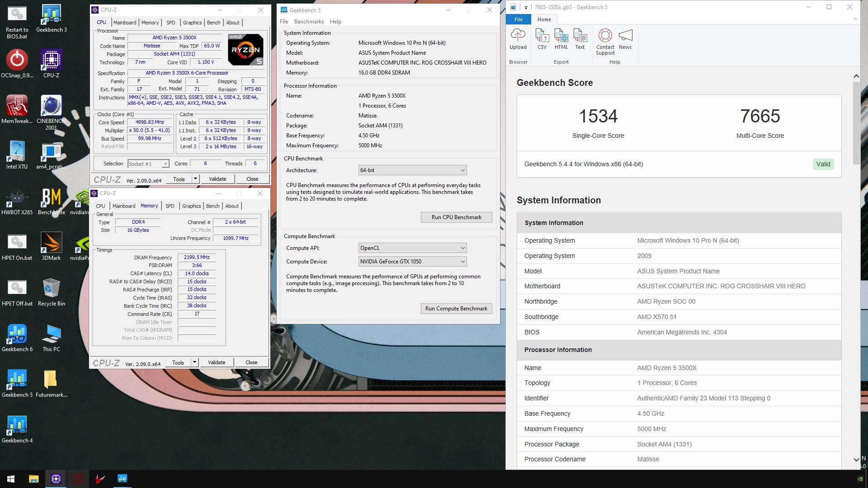This screenshot has width=868, height=488.
Task: Open the Restart to BIOS.bat desktop shortcut
Action: 17,22
